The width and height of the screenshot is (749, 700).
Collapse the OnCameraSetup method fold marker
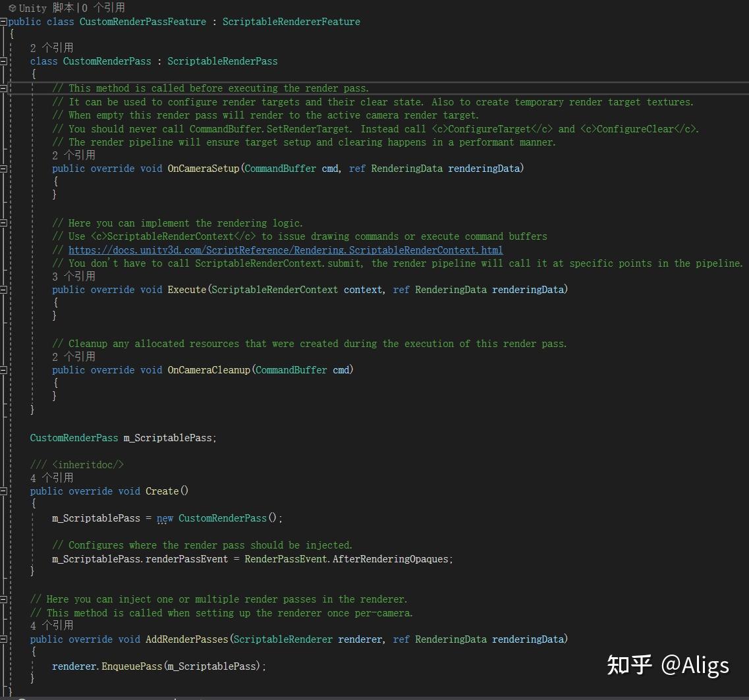[x=3, y=168]
